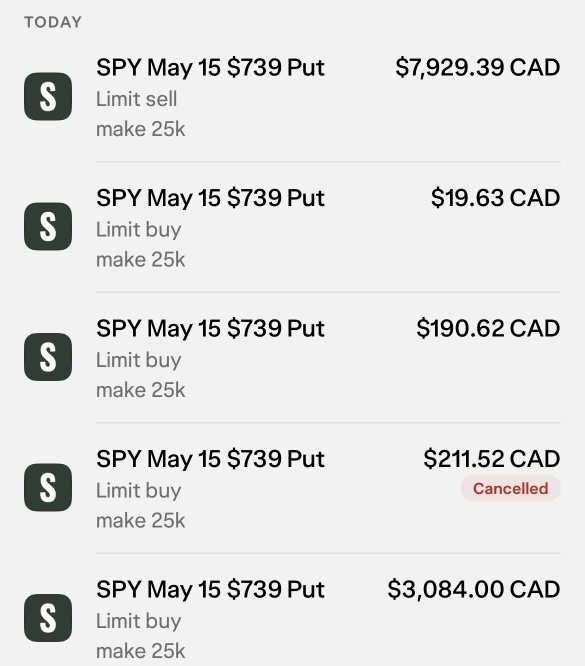The width and height of the screenshot is (585, 666).
Task: Tap SPY icon beside $7,929.39 limit sell
Action: [x=48, y=96]
